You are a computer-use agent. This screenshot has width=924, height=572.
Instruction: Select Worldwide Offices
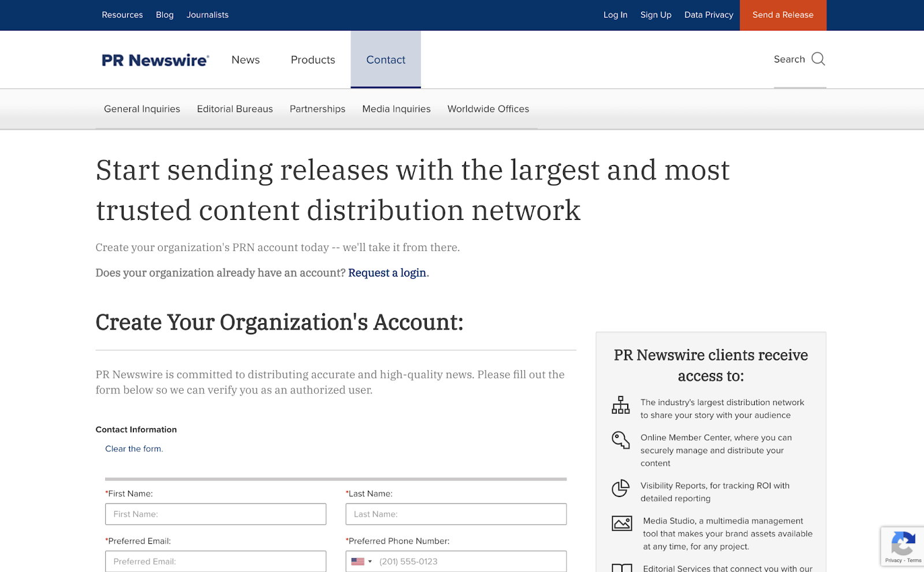pos(488,109)
